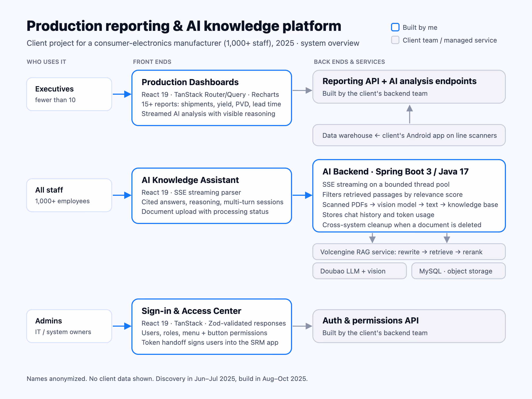
Task: Click 'Token handoff signs users into the SRM app'
Action: [x=210, y=342]
